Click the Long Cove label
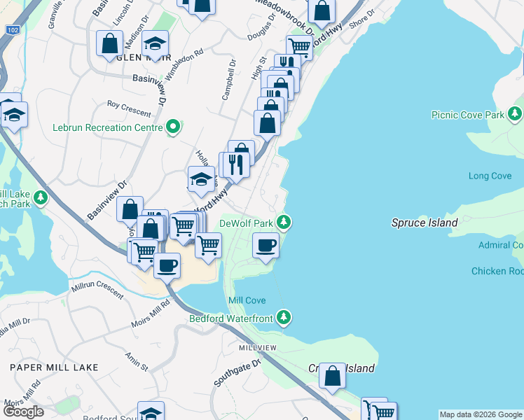This screenshot has height=420, width=524. pyautogui.click(x=490, y=176)
